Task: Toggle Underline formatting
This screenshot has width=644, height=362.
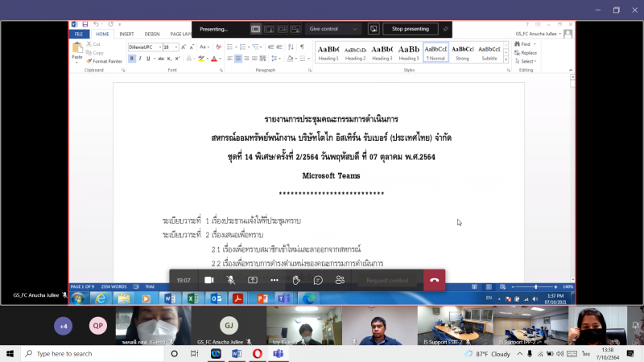Action: [148, 59]
